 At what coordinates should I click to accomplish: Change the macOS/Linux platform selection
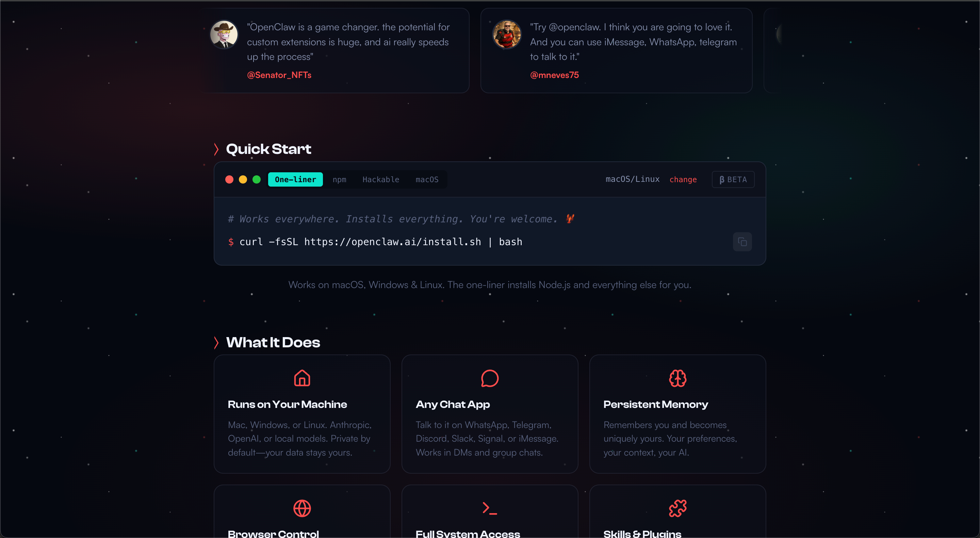pos(683,179)
